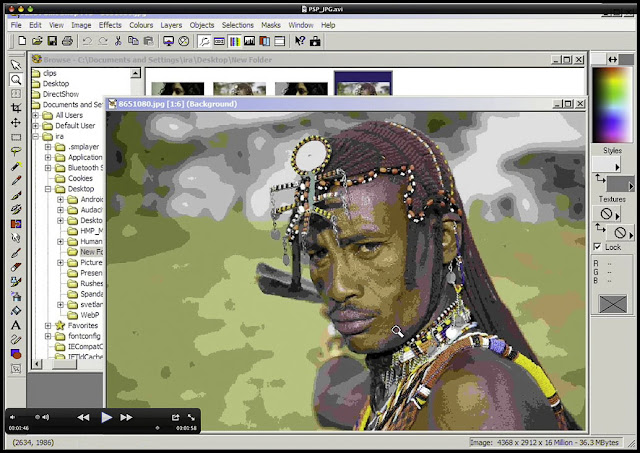Select the Arrow tool in the tool palette

[x=16, y=64]
